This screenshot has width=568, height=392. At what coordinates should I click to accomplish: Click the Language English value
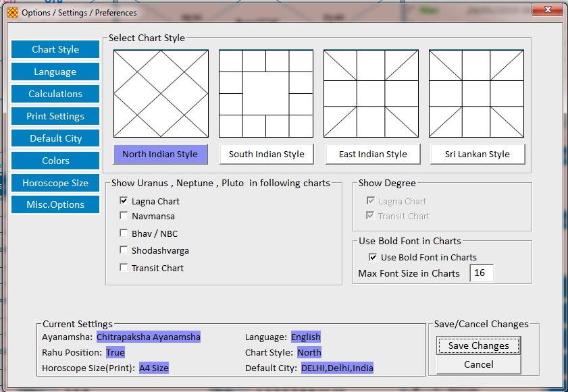(x=306, y=337)
